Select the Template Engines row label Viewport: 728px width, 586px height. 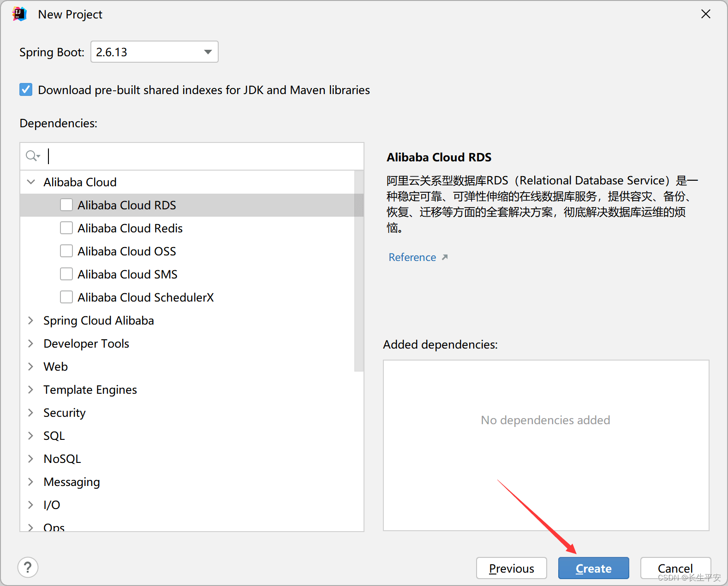tap(90, 390)
